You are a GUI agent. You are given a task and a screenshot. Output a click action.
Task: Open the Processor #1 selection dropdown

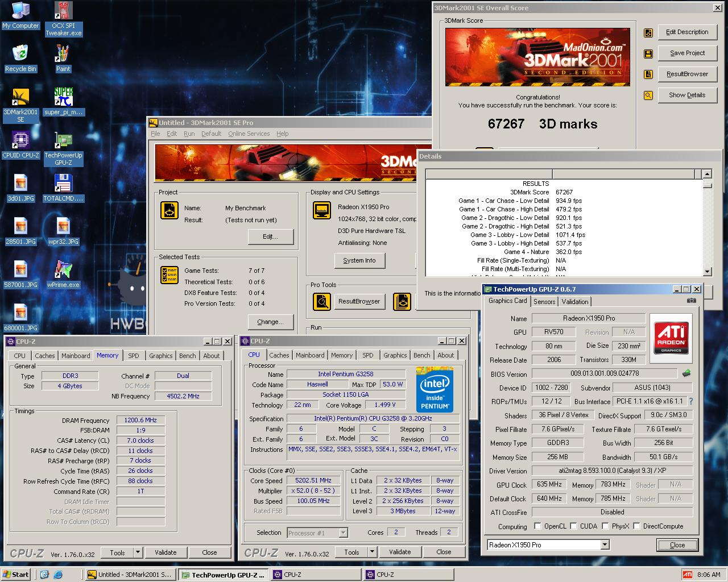(343, 533)
